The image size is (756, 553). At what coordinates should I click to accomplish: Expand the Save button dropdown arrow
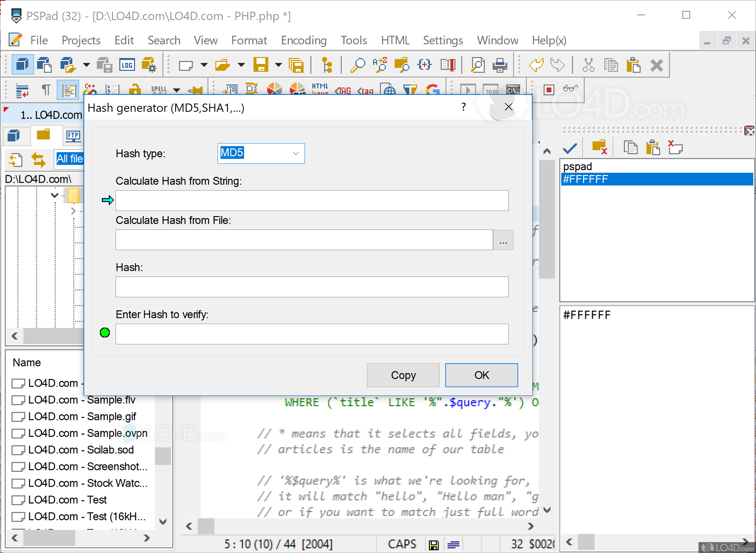[278, 65]
